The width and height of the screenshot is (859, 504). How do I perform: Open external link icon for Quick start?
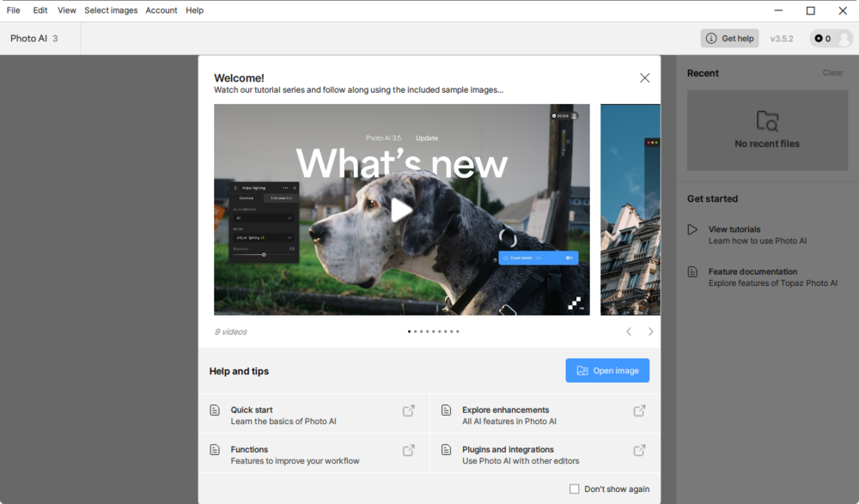pyautogui.click(x=409, y=411)
